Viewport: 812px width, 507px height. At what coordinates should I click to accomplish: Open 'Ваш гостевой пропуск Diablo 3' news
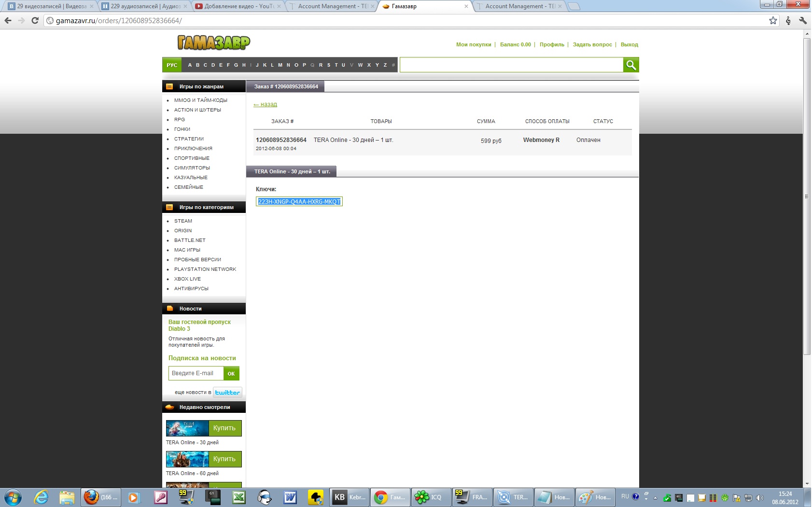(199, 325)
